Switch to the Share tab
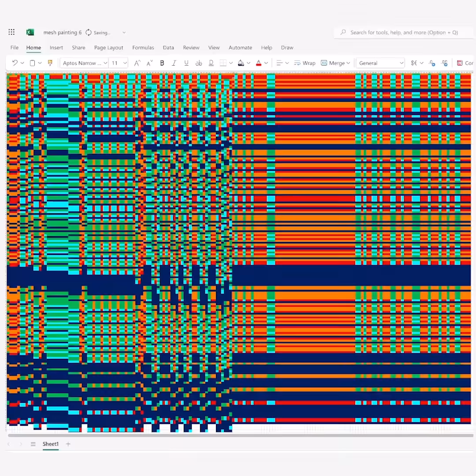The image size is (476, 476). [x=78, y=48]
